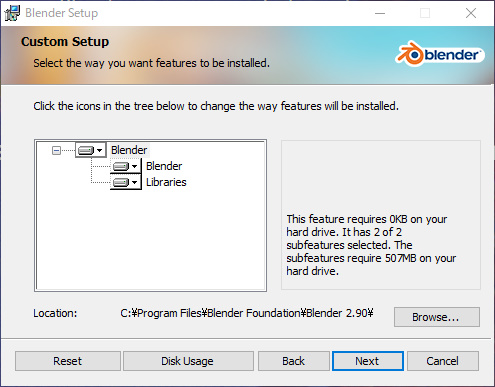Open the child Blender feature install dropdown
This screenshot has height=387, width=495.
pyautogui.click(x=126, y=166)
